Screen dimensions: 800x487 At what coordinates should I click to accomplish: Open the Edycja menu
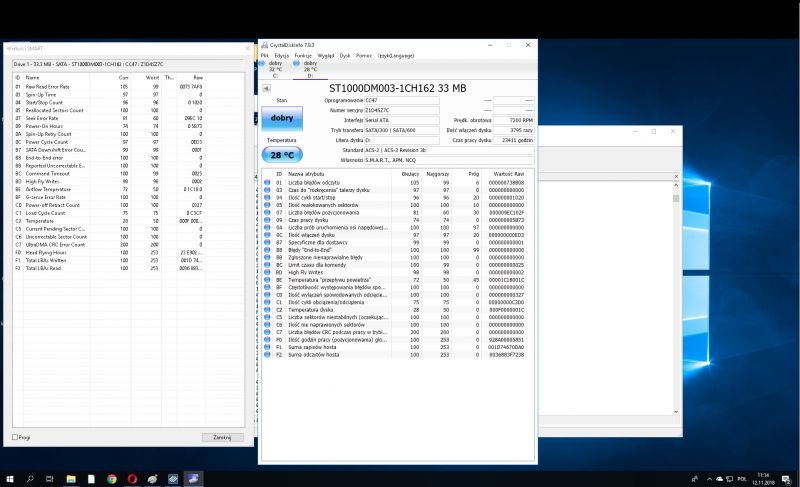point(282,56)
